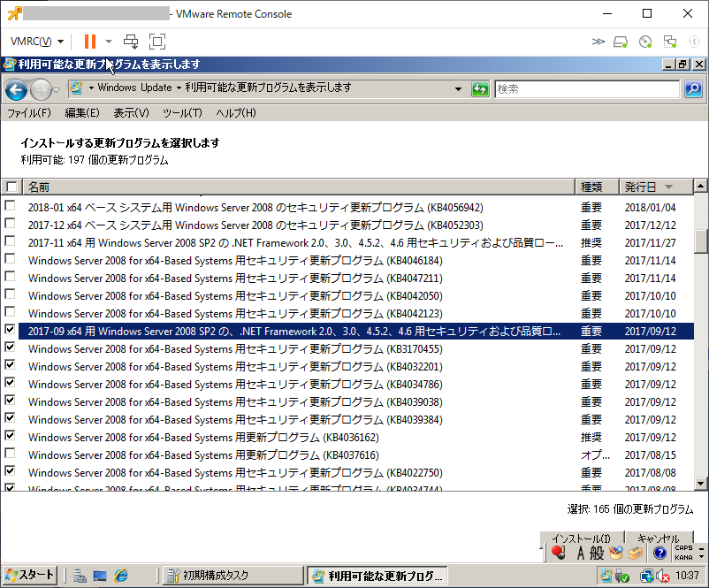Toggle the IME input mode A icon
The width and height of the screenshot is (709, 588).
pos(581,553)
